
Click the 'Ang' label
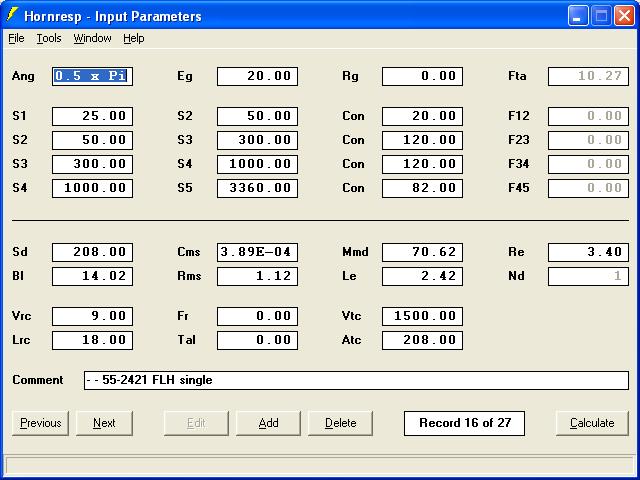(23, 76)
